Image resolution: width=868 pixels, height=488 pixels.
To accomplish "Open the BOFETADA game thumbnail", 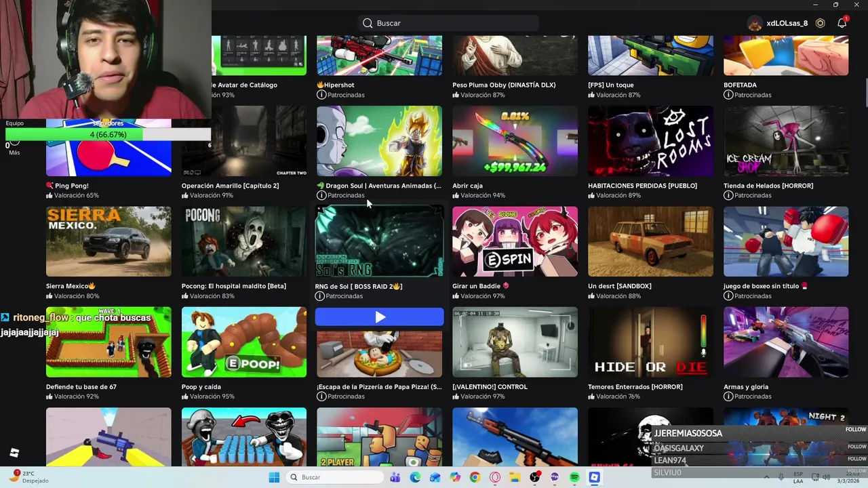I will (786, 56).
